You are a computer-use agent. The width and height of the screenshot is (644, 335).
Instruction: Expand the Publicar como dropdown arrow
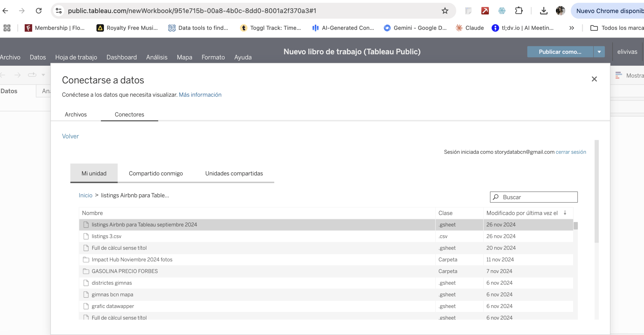pyautogui.click(x=599, y=52)
